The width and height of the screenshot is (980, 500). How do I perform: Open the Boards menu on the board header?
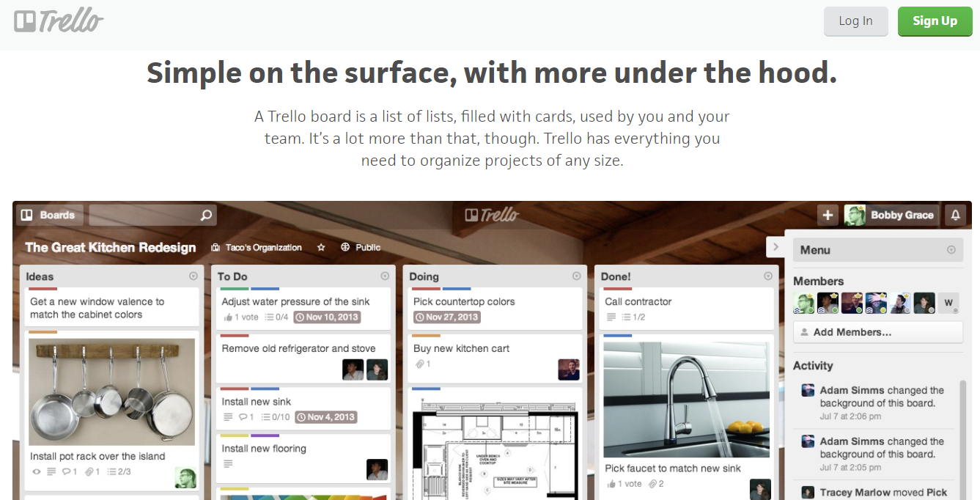click(x=49, y=215)
